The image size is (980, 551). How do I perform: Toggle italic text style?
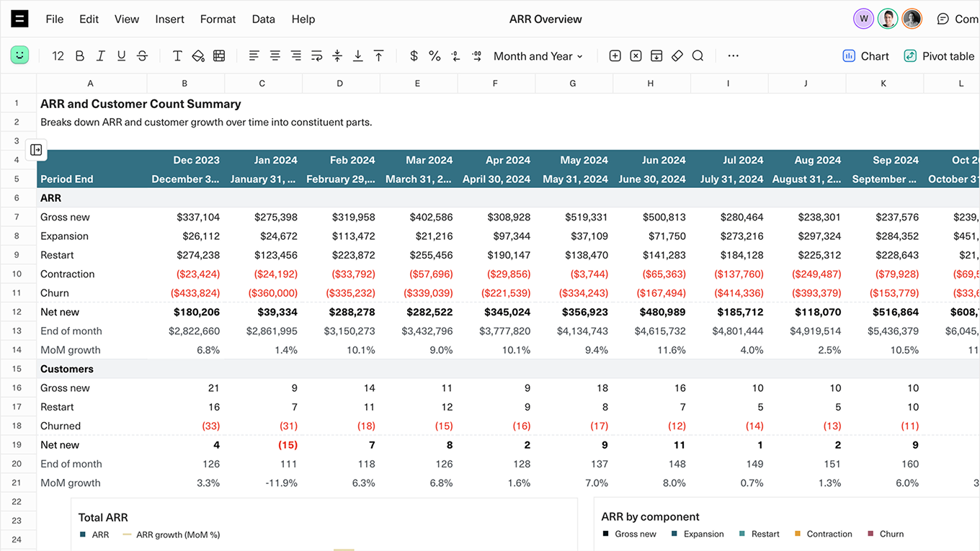pos(100,55)
